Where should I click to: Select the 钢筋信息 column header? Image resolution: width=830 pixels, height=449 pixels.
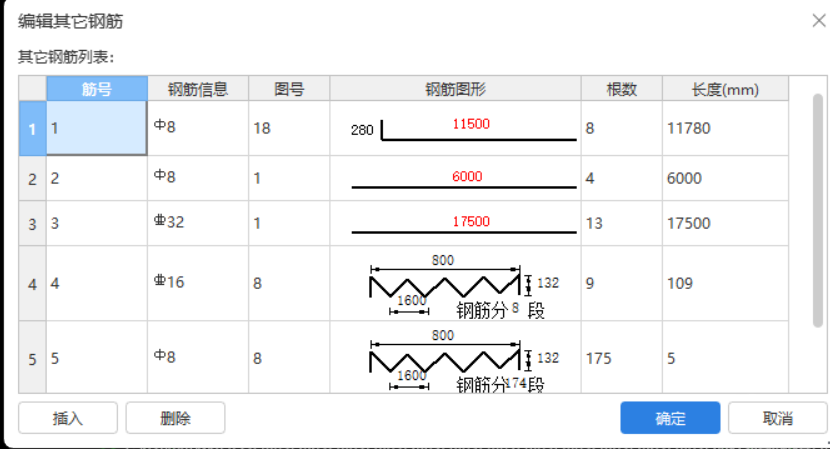198,88
